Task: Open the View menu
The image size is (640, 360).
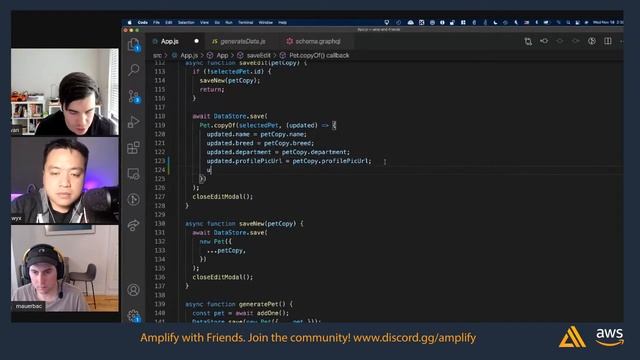Action: coord(204,22)
